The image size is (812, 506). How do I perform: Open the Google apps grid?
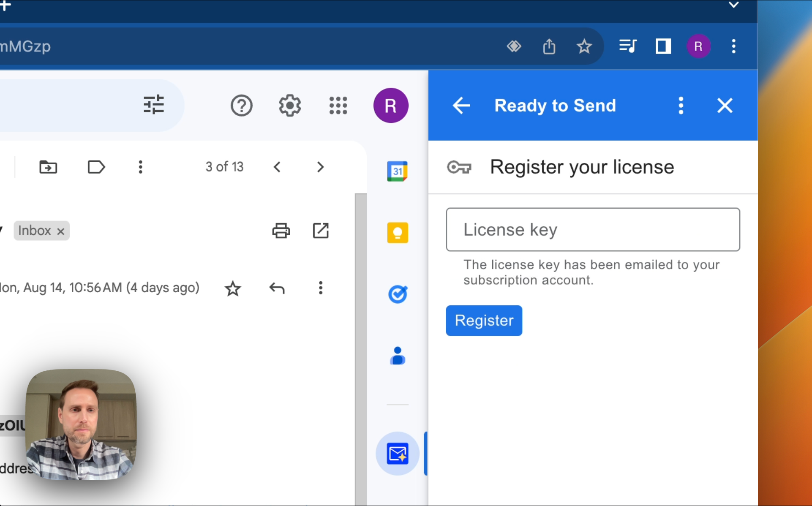[338, 105]
